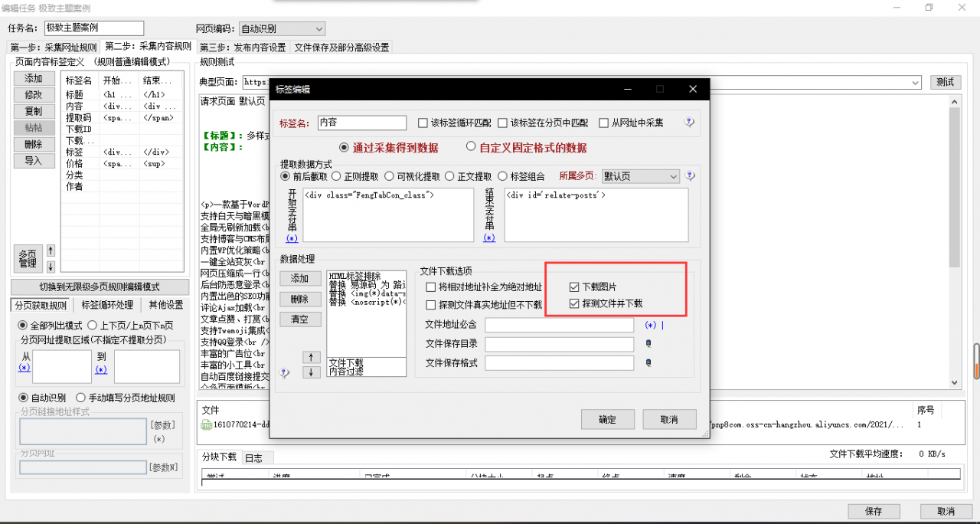Click the blue (*) wildcard icon under 开始字符串
The image size is (980, 524).
click(293, 238)
